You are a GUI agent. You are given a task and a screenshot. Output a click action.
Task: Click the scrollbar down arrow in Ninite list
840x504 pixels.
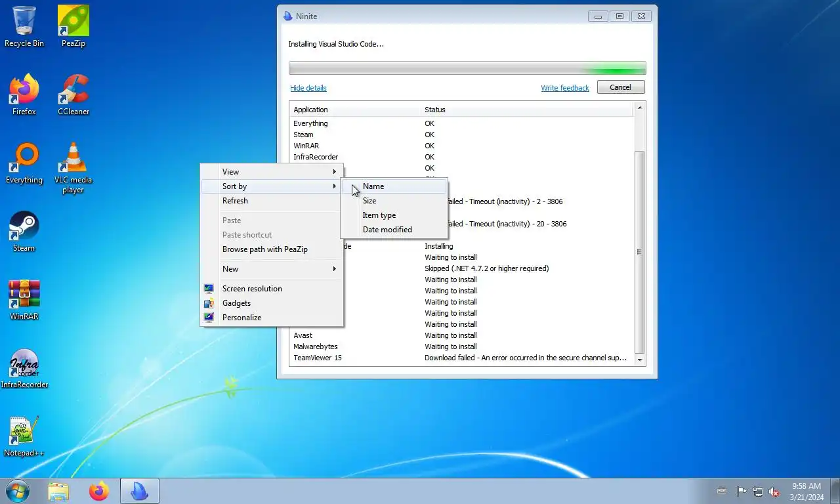point(640,360)
